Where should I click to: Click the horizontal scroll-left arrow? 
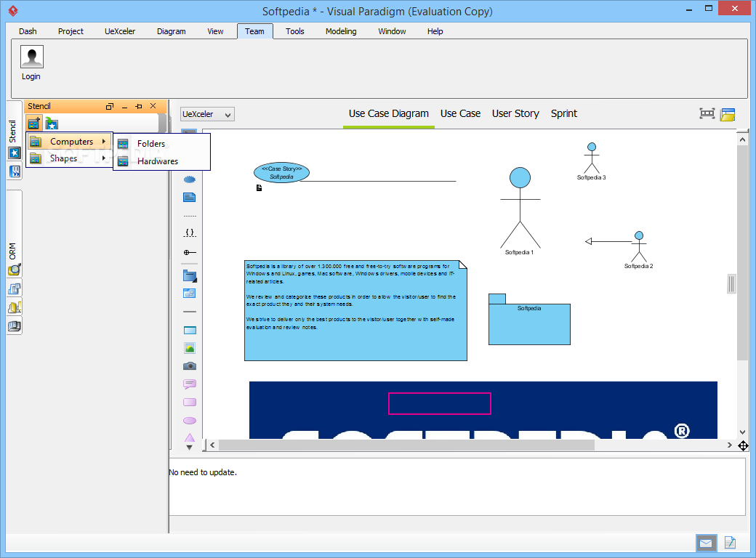(x=212, y=445)
